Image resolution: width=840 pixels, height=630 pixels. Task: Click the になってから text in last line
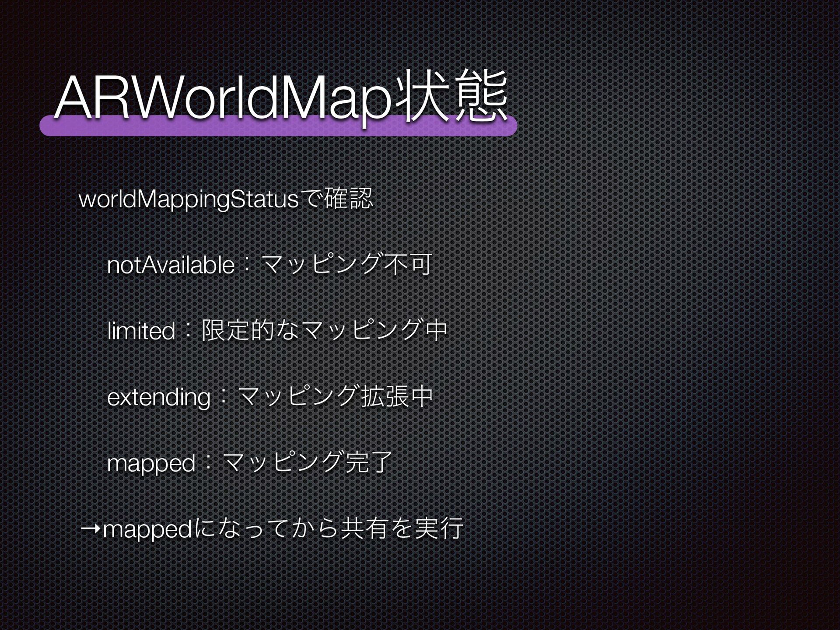pos(265,529)
